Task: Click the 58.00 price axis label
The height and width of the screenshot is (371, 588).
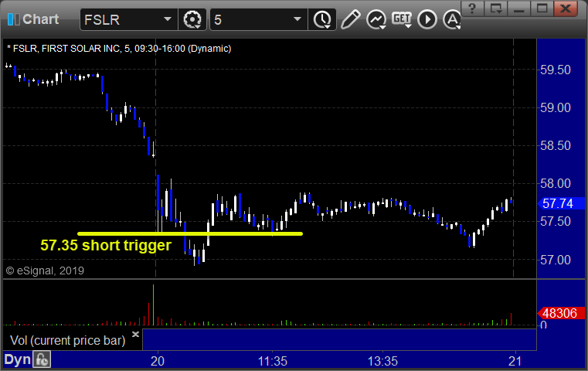Action: 556,183
